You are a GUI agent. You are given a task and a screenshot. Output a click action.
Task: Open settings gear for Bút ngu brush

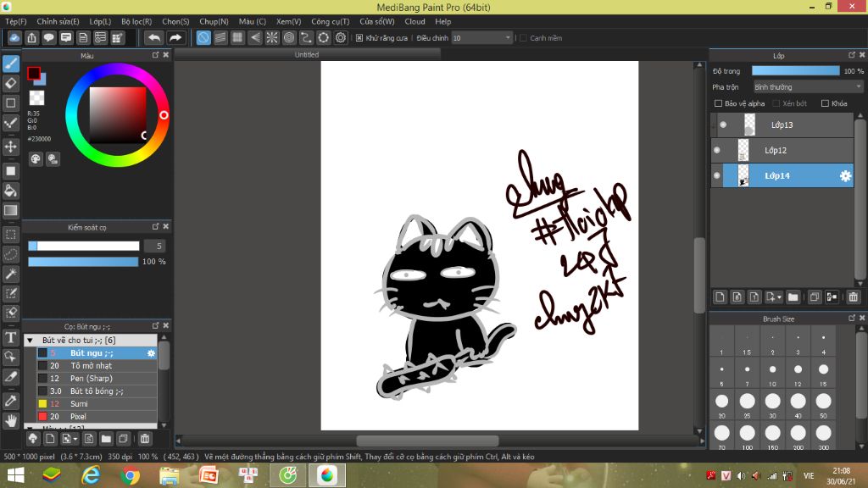pyautogui.click(x=151, y=353)
